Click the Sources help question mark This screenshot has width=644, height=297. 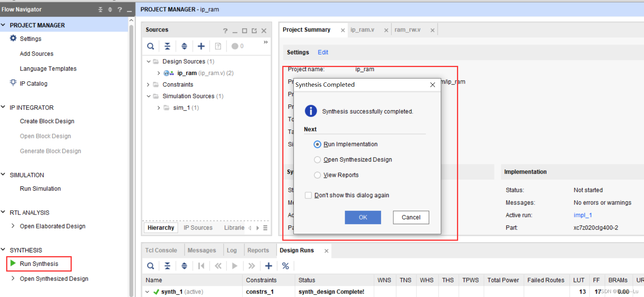[225, 30]
